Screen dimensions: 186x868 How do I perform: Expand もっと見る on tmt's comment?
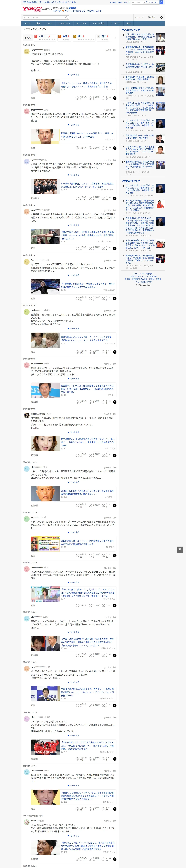click(x=73, y=125)
